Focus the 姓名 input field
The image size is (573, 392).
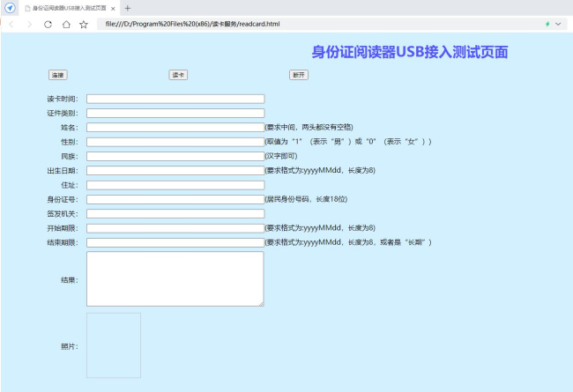175,128
